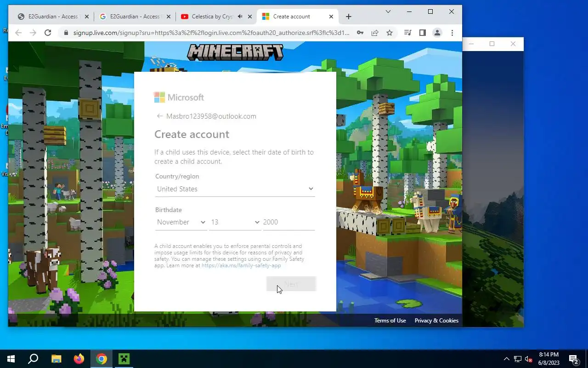Viewport: 588px width, 368px height.
Task: Click the Masbro123958@outlook.com email text
Action: click(x=211, y=116)
